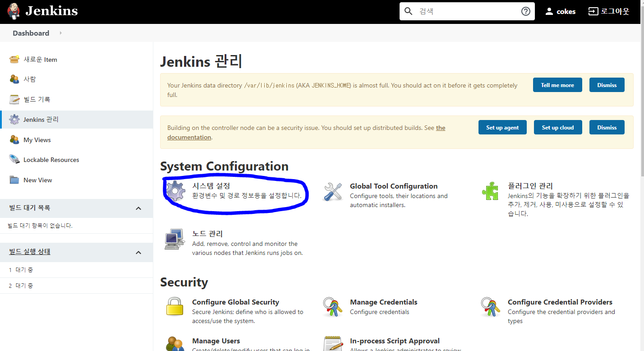Click the My Views icon
644x351 pixels.
[14, 140]
